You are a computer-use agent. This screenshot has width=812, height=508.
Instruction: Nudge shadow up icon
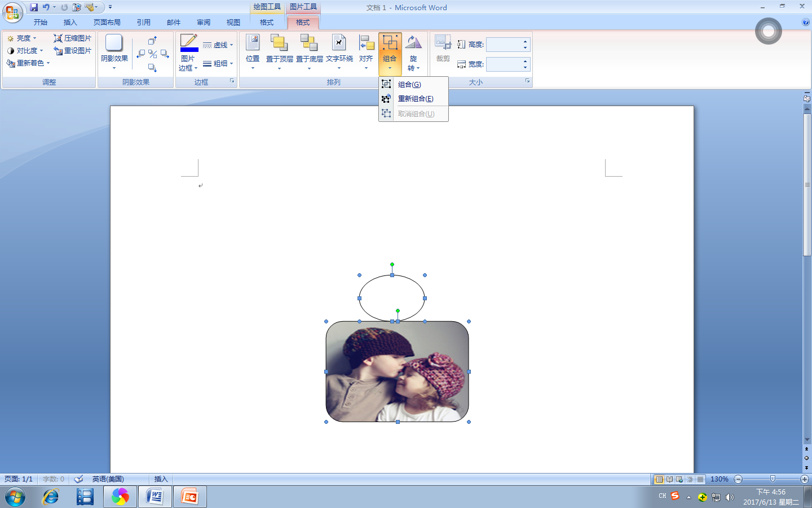pyautogui.click(x=152, y=41)
